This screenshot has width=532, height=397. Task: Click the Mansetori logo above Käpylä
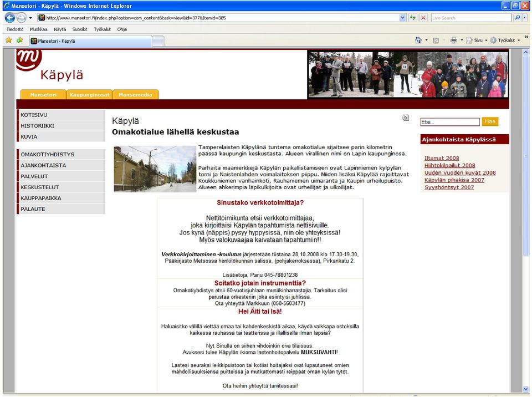click(29, 59)
